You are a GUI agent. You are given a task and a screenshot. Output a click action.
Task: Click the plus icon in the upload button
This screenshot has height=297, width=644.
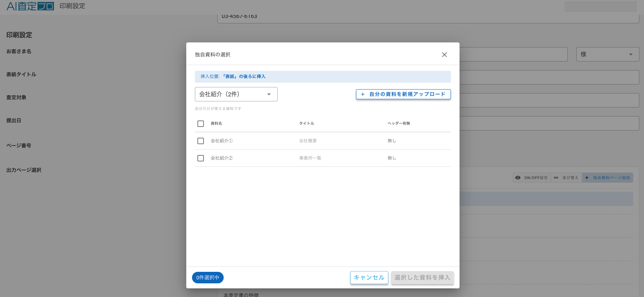tap(362, 94)
